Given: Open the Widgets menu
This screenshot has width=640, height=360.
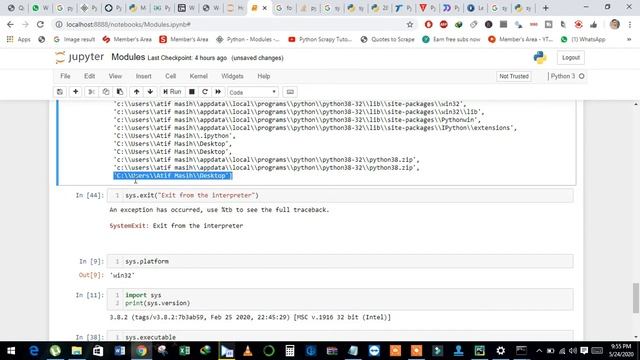Looking at the screenshot, I should (232, 76).
